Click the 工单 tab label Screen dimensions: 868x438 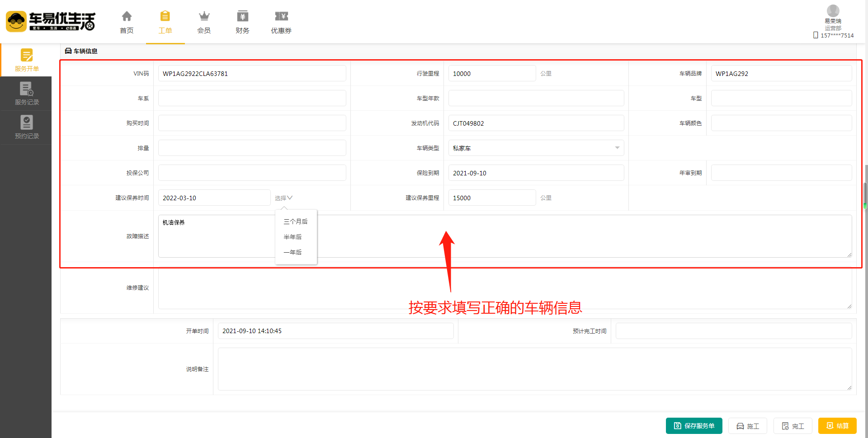pyautogui.click(x=165, y=30)
